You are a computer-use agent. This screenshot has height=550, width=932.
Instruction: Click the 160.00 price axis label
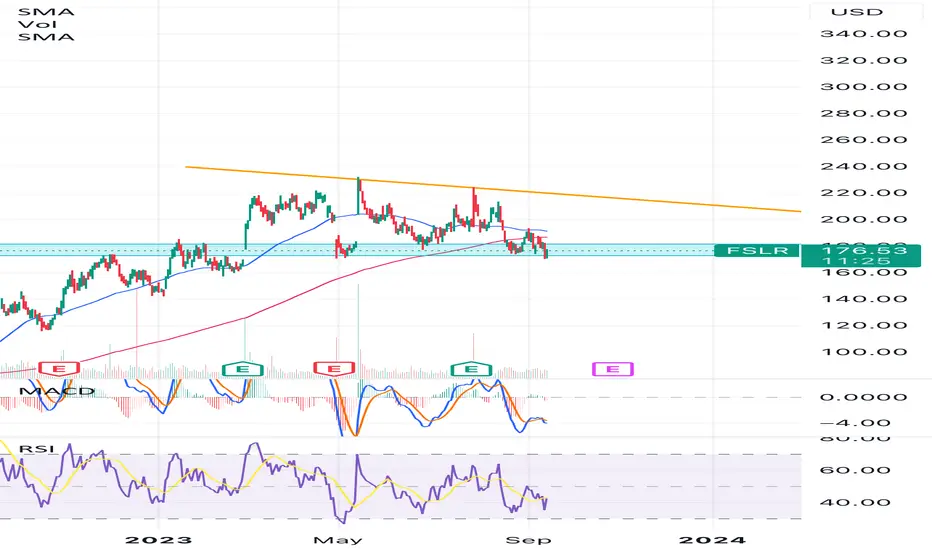864,272
